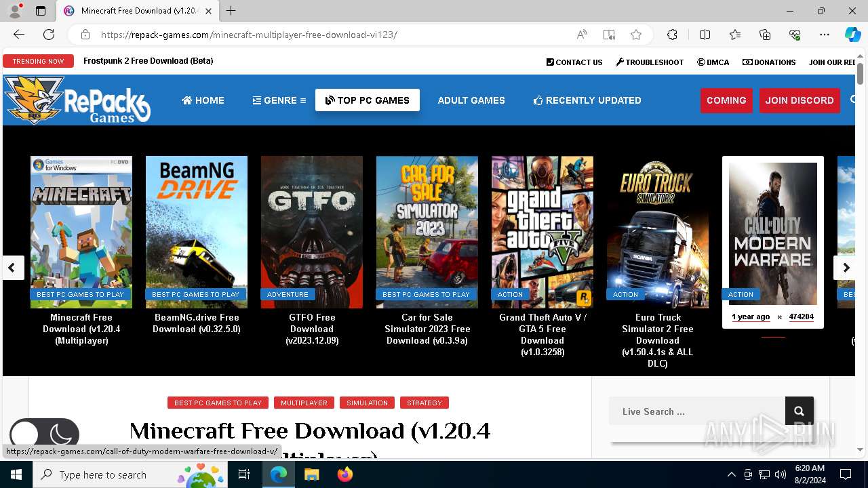The width and height of the screenshot is (868, 488).
Task: Select STRATEGY category tag
Action: pos(425,403)
